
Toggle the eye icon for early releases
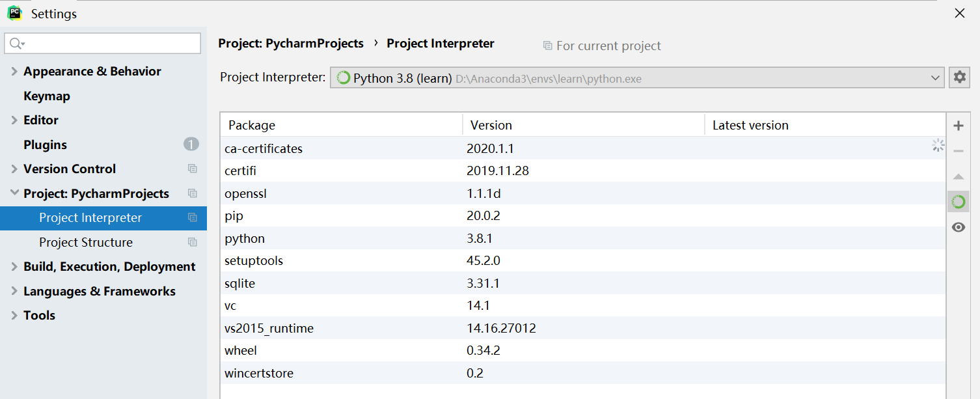coord(958,227)
